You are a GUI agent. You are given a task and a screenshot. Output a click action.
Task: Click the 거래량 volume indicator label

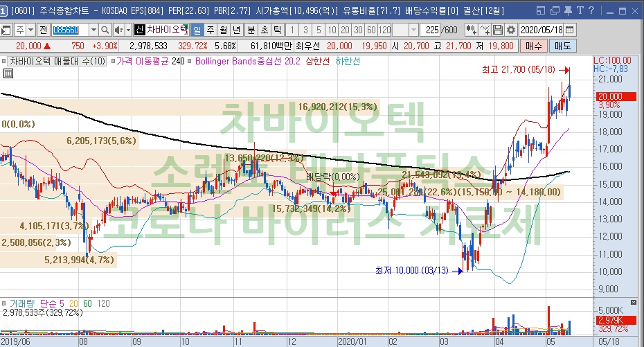pos(22,303)
